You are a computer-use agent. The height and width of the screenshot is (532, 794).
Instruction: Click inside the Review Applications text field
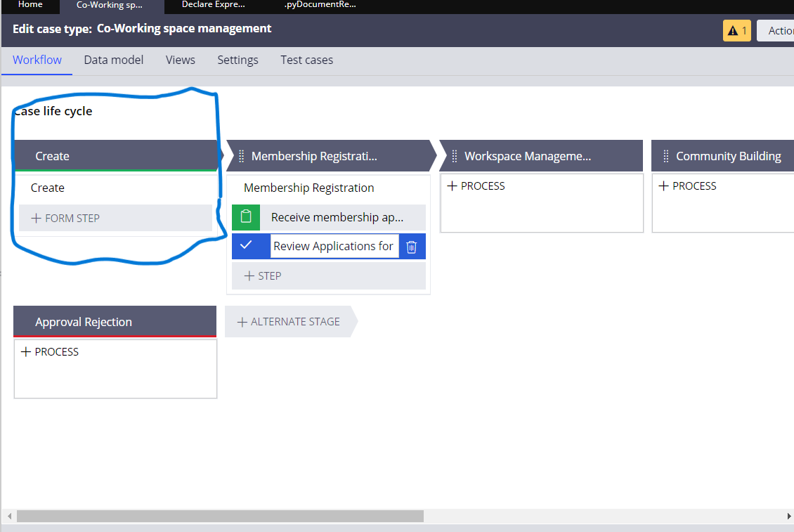[x=333, y=246]
